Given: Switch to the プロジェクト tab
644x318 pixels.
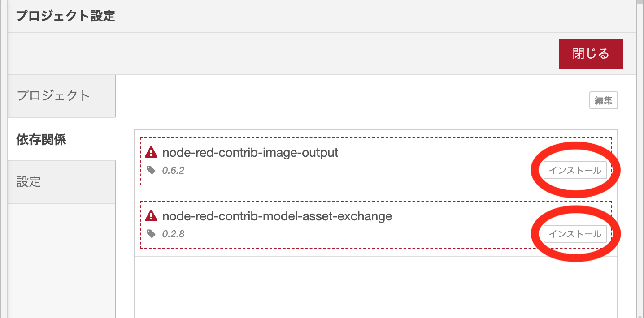Looking at the screenshot, I should [x=61, y=96].
